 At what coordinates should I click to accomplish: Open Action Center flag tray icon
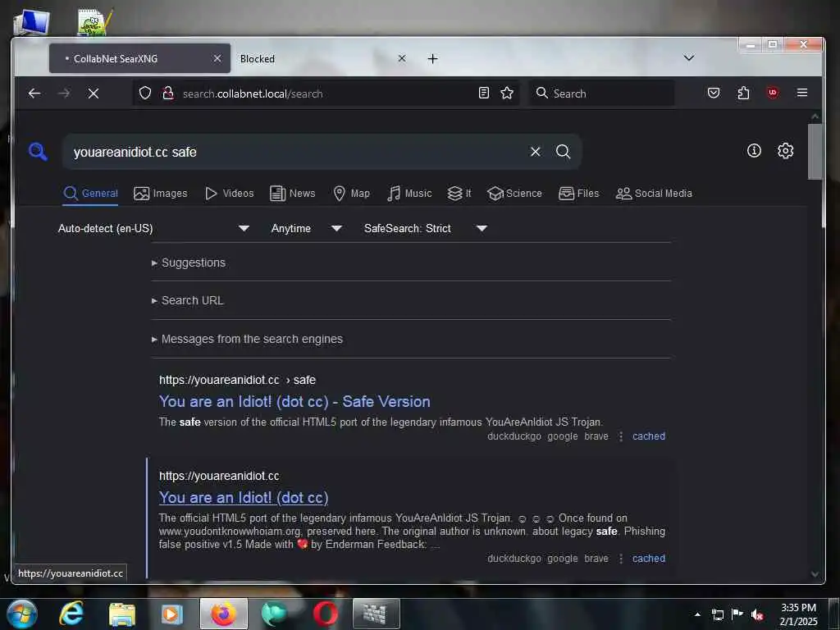[737, 614]
